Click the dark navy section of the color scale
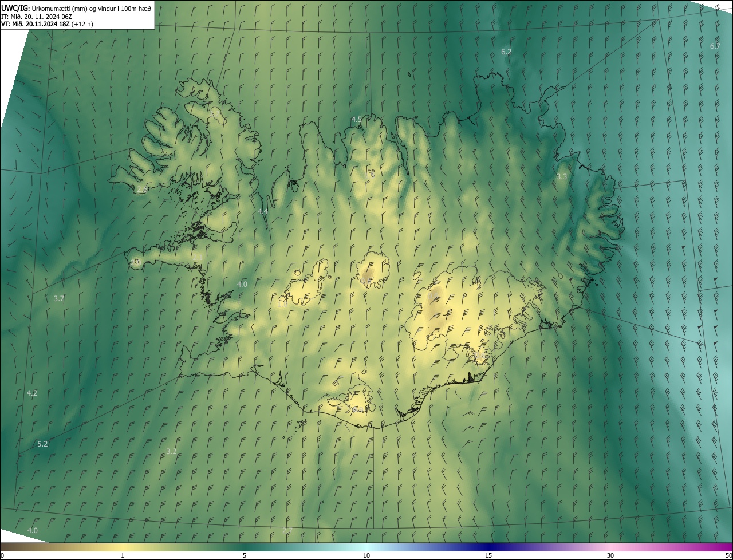This screenshot has width=733, height=560. click(490, 546)
